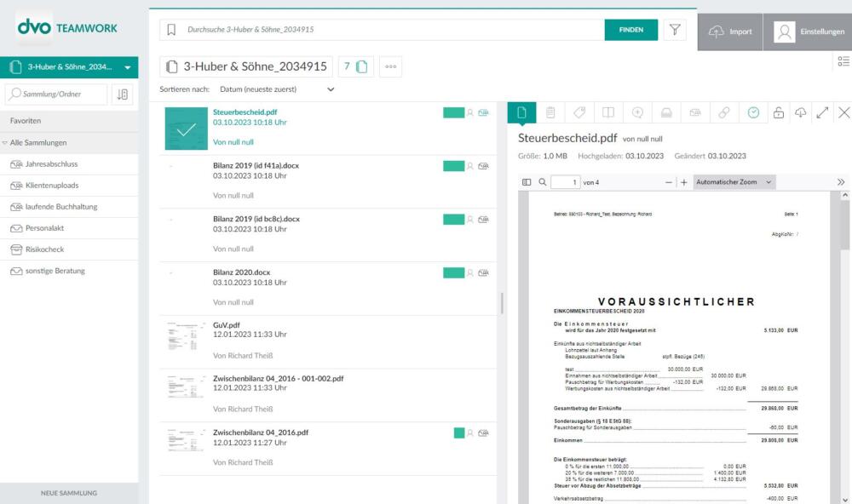Image resolution: width=852 pixels, height=504 pixels.
Task: Click the collection icon in the Bilanz 2019 (id f41a).docx row
Action: (483, 166)
